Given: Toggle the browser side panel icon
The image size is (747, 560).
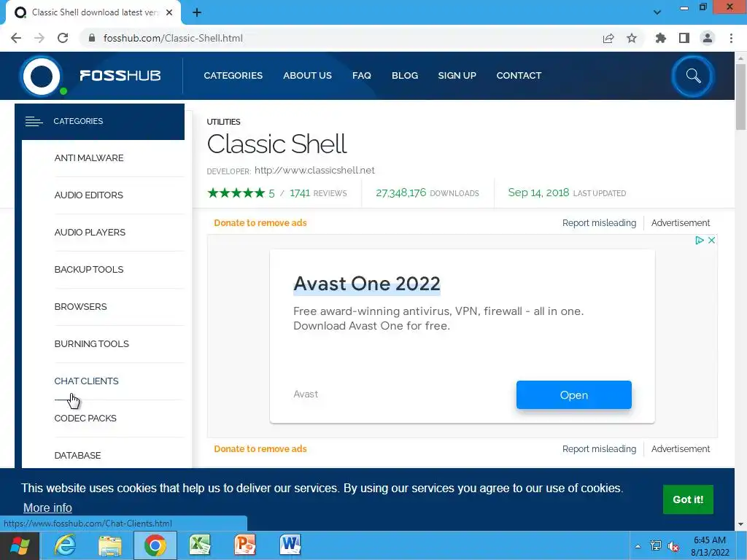Looking at the screenshot, I should pos(684,38).
